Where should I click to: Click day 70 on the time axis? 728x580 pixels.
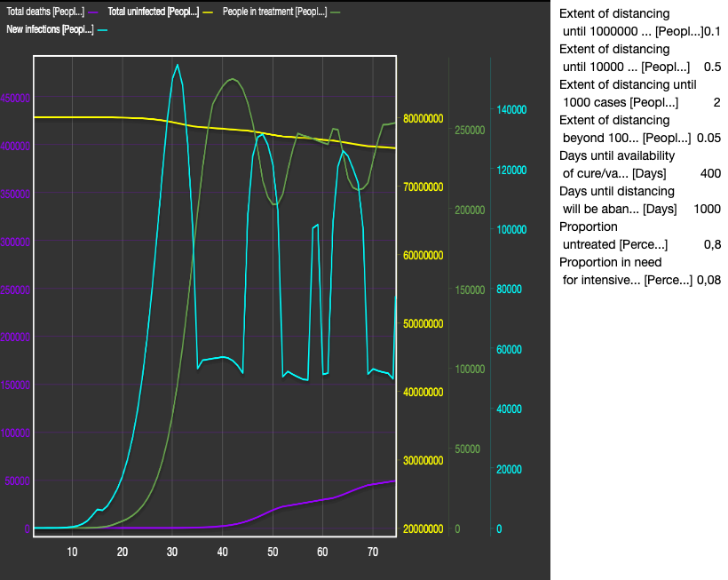click(x=372, y=552)
